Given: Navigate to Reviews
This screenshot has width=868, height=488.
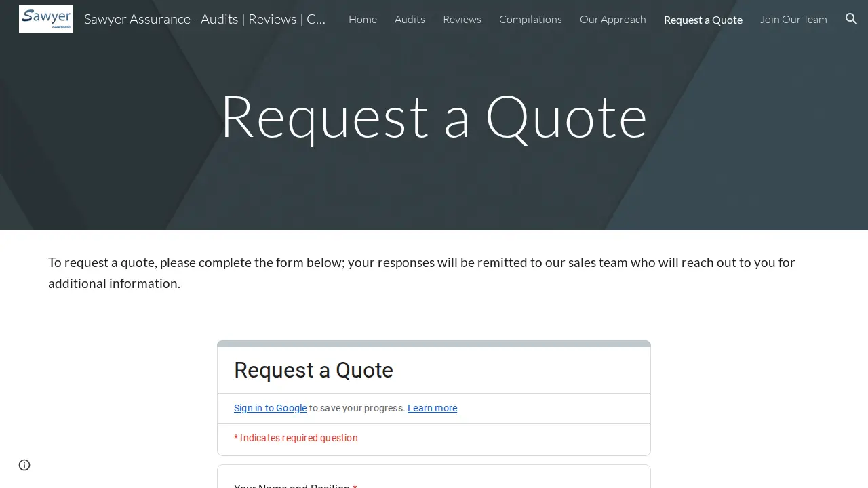Looking at the screenshot, I should point(462,19).
